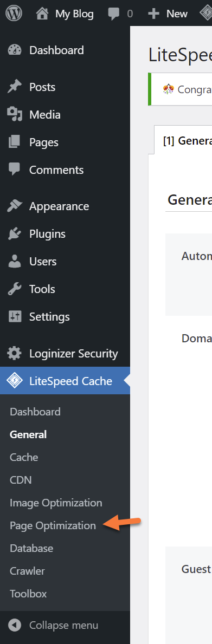The image size is (212, 644).
Task: Open the Crawler submenu link
Action: coord(27,571)
